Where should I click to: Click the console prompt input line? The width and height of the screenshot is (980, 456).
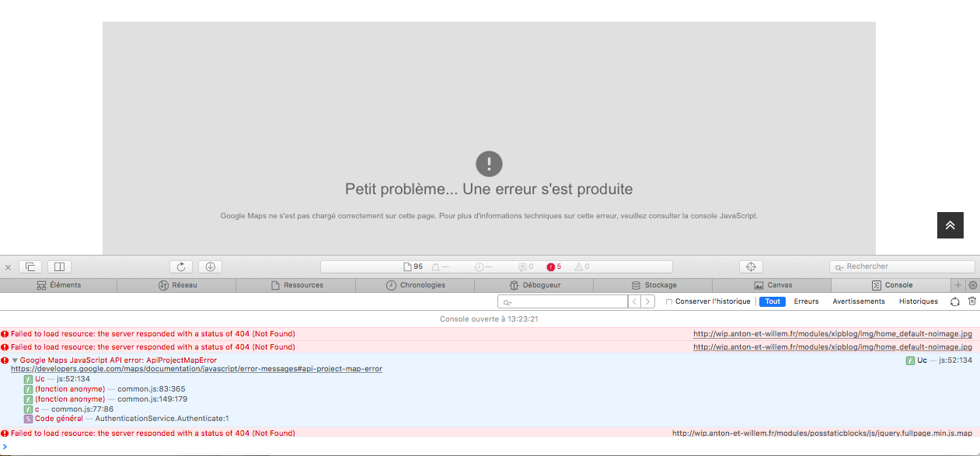pos(490,447)
